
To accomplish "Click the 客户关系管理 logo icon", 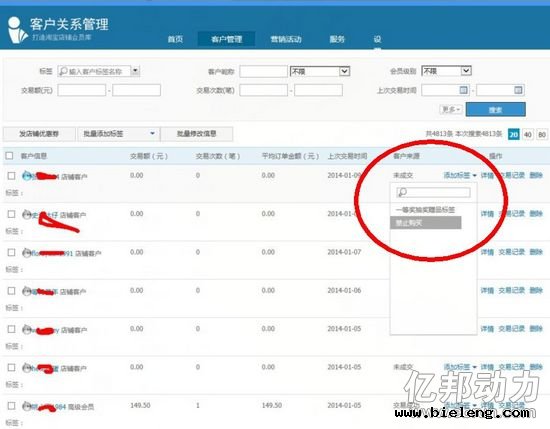I will [x=18, y=30].
